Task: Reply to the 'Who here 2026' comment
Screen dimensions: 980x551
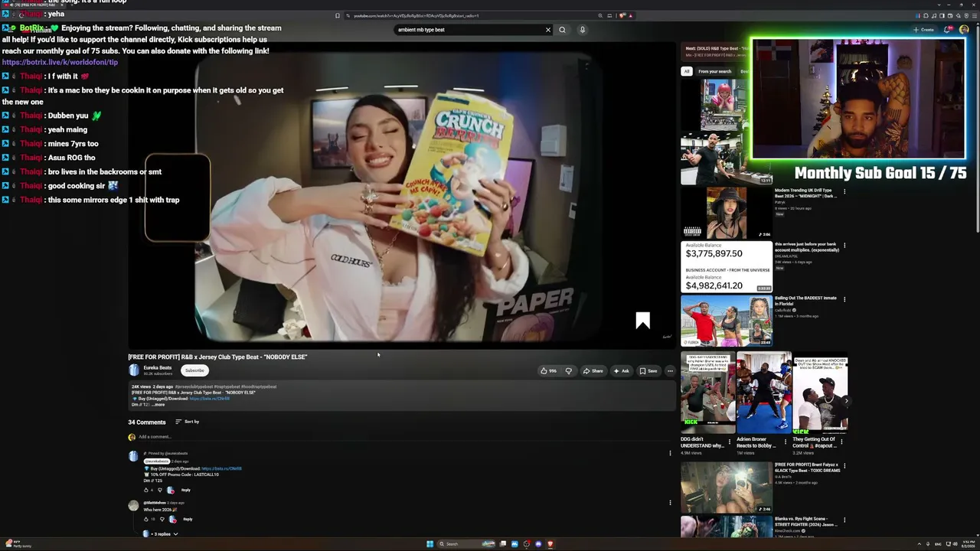Action: (188, 519)
